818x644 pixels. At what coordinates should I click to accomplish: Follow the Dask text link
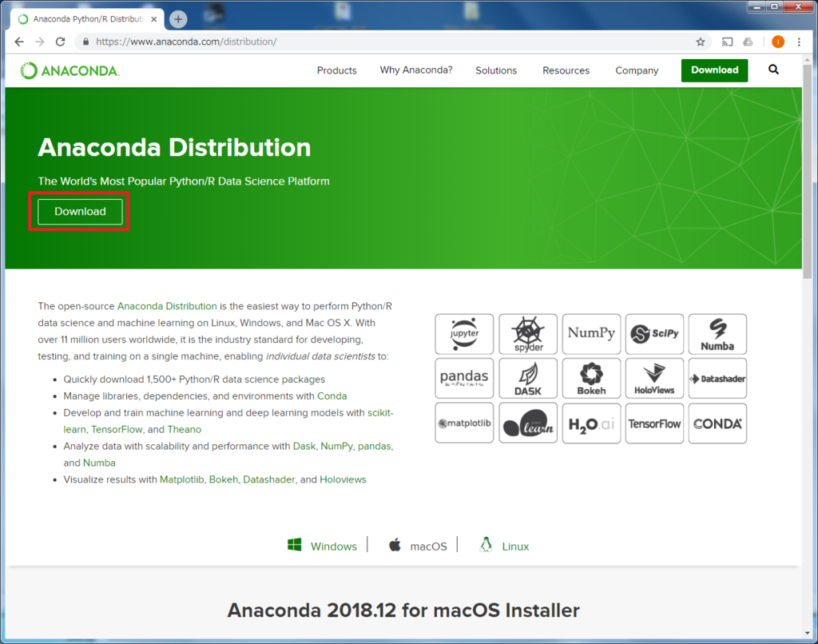tap(304, 446)
